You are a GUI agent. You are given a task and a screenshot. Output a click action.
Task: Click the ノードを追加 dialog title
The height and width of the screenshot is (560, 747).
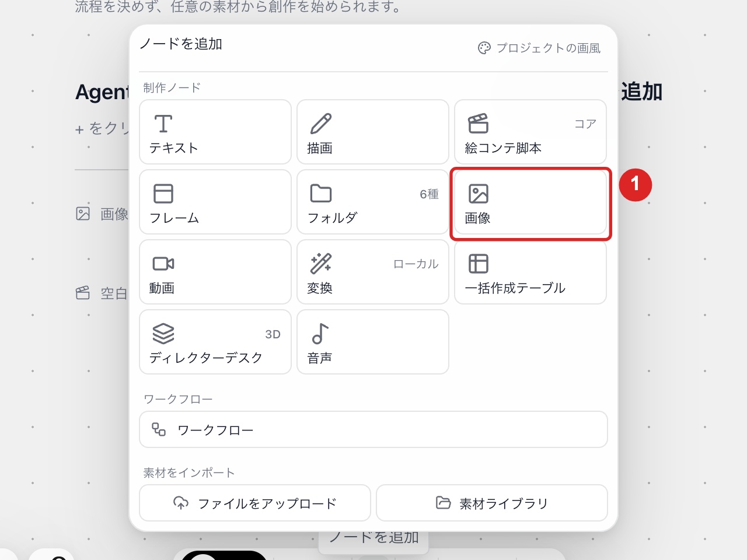tap(181, 44)
